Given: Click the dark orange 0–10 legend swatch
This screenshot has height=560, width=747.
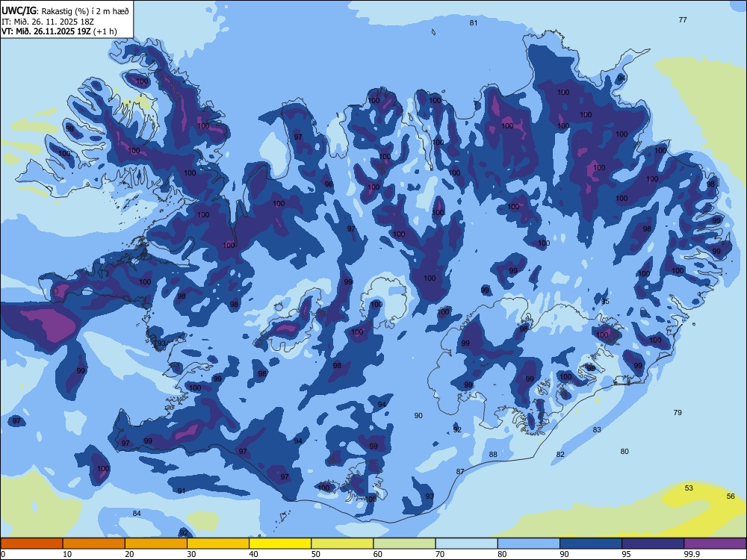Looking at the screenshot, I should tap(31, 544).
